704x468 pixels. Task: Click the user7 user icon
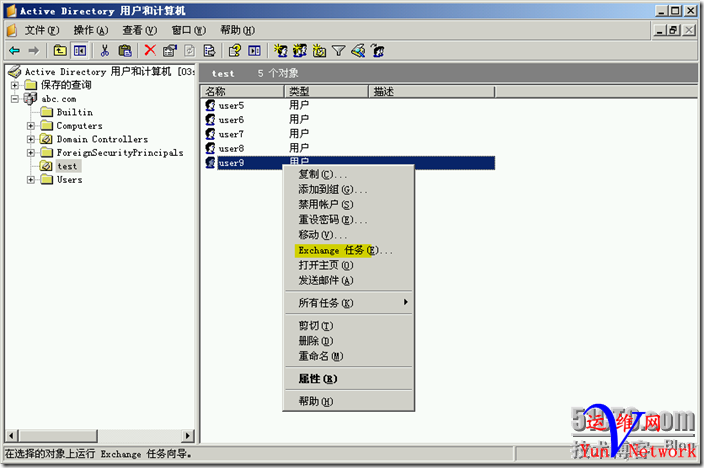(210, 134)
